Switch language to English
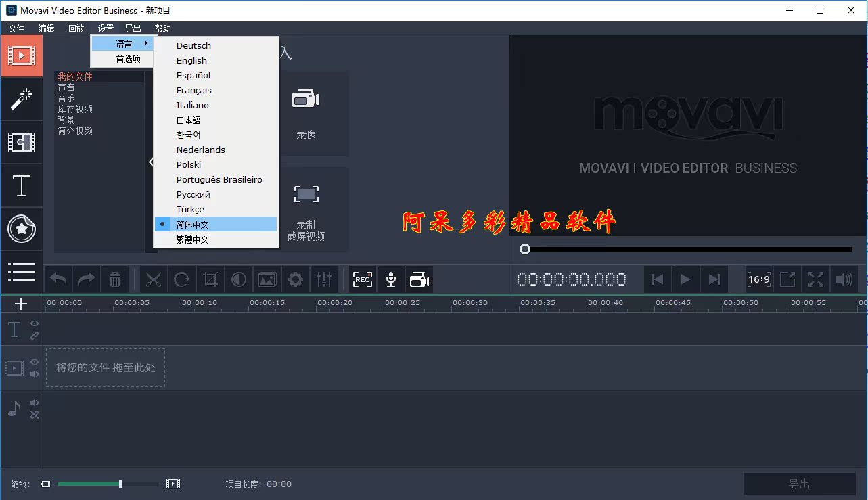This screenshot has height=500, width=868. [216, 60]
